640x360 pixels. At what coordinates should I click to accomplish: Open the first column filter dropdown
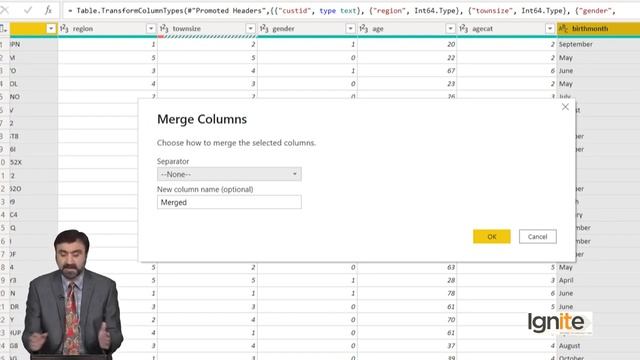[x=51, y=29]
